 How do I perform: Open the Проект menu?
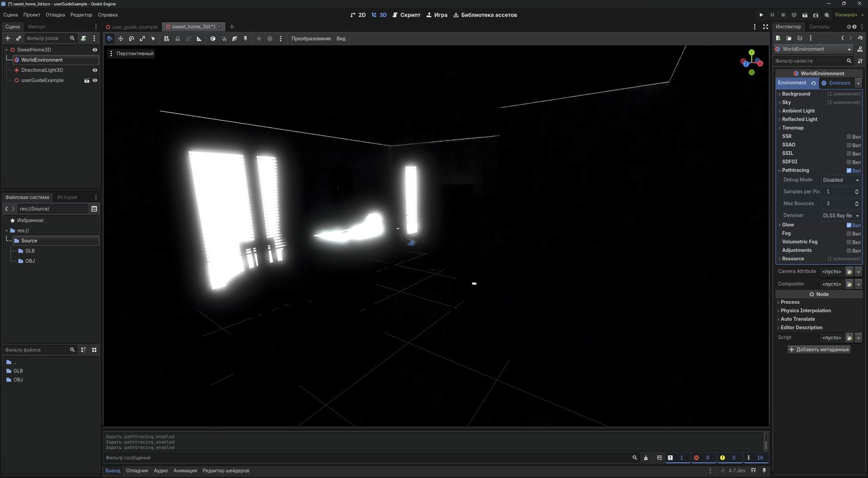coord(31,15)
